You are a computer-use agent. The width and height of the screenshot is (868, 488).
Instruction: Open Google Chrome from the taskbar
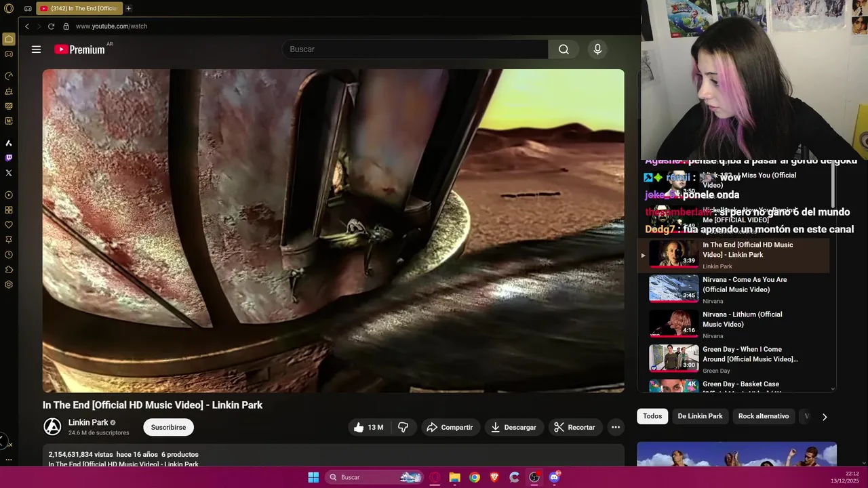[475, 477]
